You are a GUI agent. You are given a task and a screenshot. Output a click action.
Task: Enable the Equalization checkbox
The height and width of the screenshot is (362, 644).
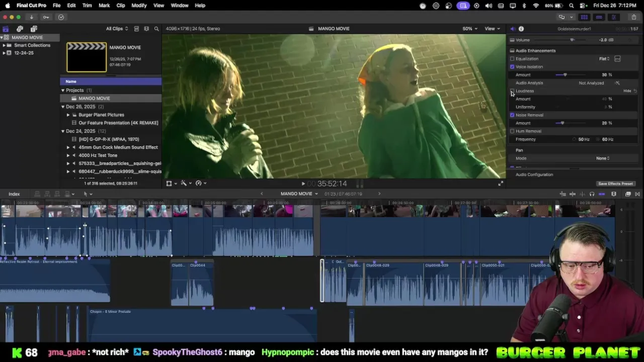[x=512, y=59]
